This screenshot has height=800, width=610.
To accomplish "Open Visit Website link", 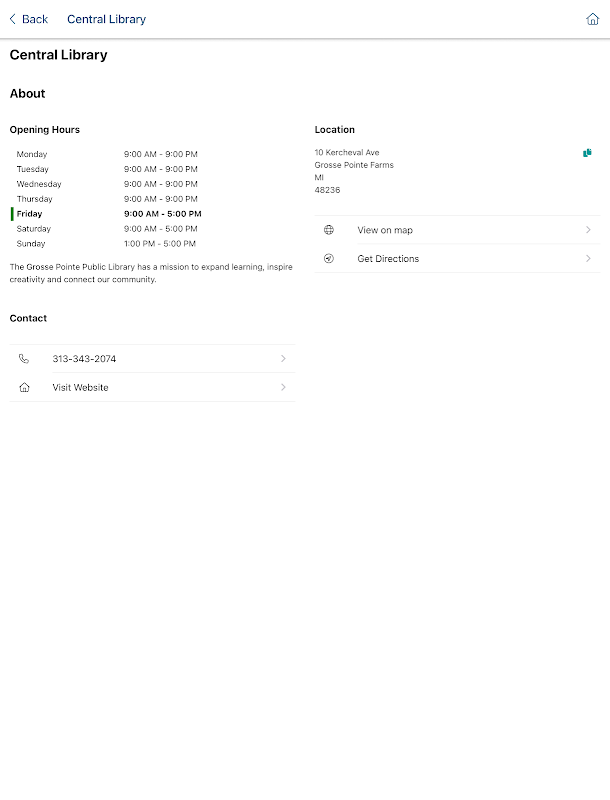I will (x=152, y=387).
